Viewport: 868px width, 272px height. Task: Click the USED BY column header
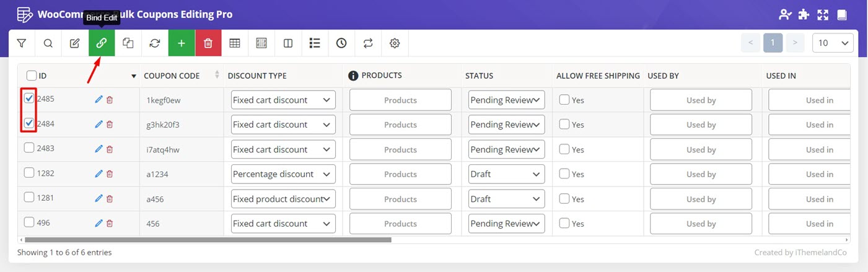[x=664, y=76]
